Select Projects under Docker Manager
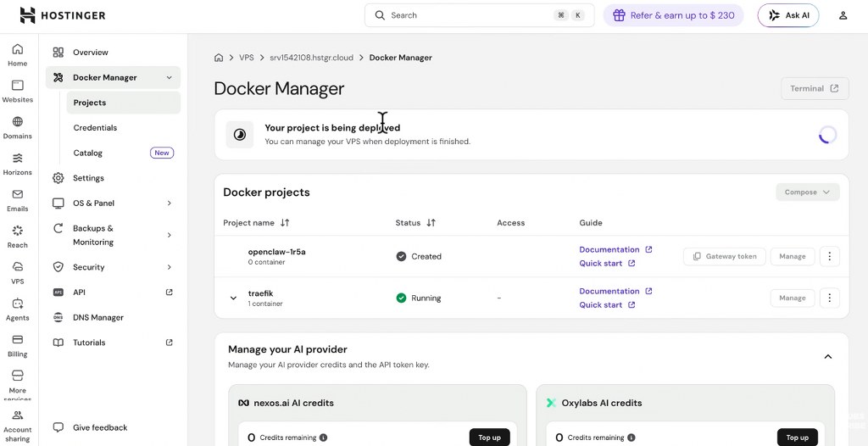The image size is (868, 446). point(124,103)
